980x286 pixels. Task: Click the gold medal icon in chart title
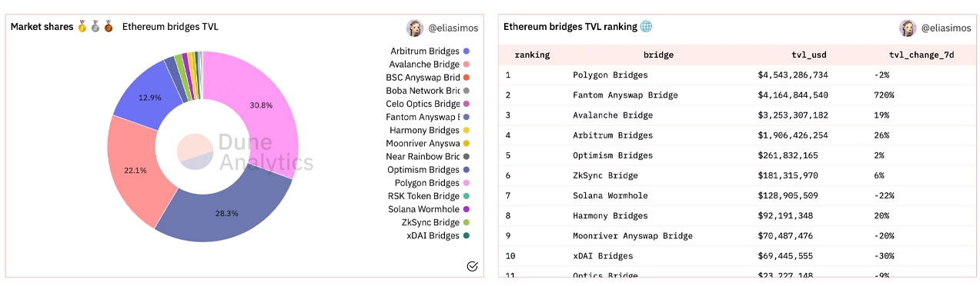[x=82, y=27]
